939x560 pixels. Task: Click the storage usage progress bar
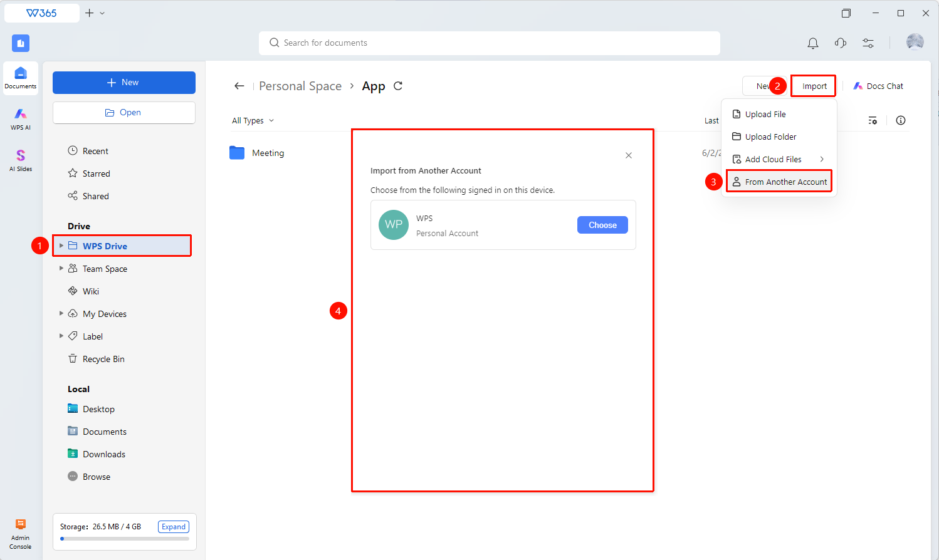pyautogui.click(x=125, y=539)
